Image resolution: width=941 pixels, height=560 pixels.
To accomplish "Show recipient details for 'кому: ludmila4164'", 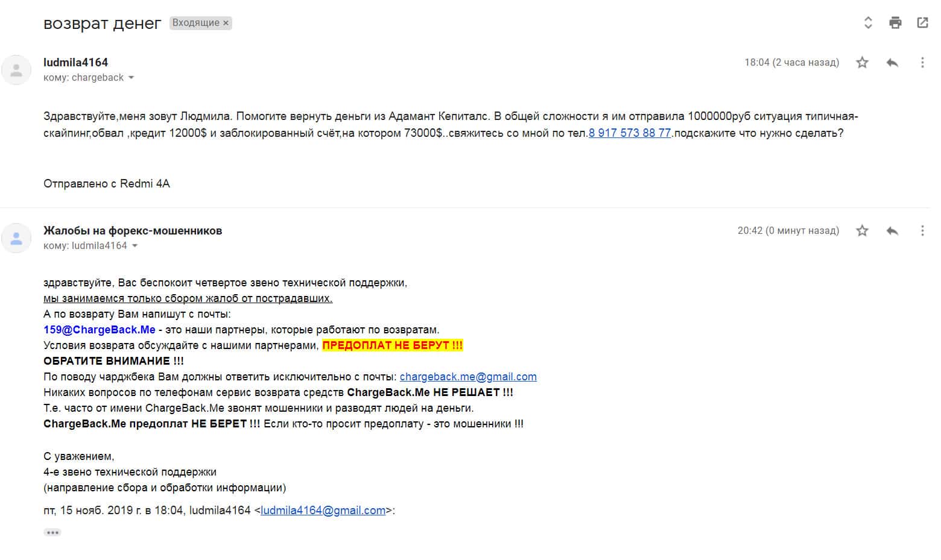I will pyautogui.click(x=135, y=246).
